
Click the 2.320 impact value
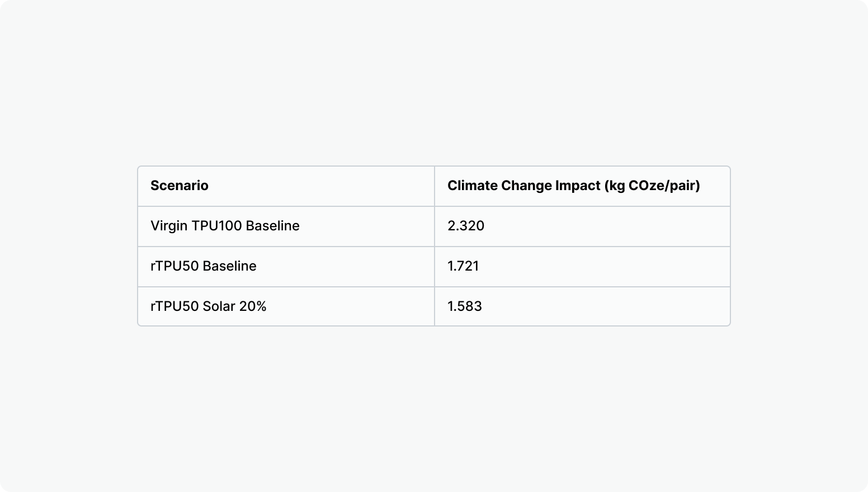click(x=466, y=226)
